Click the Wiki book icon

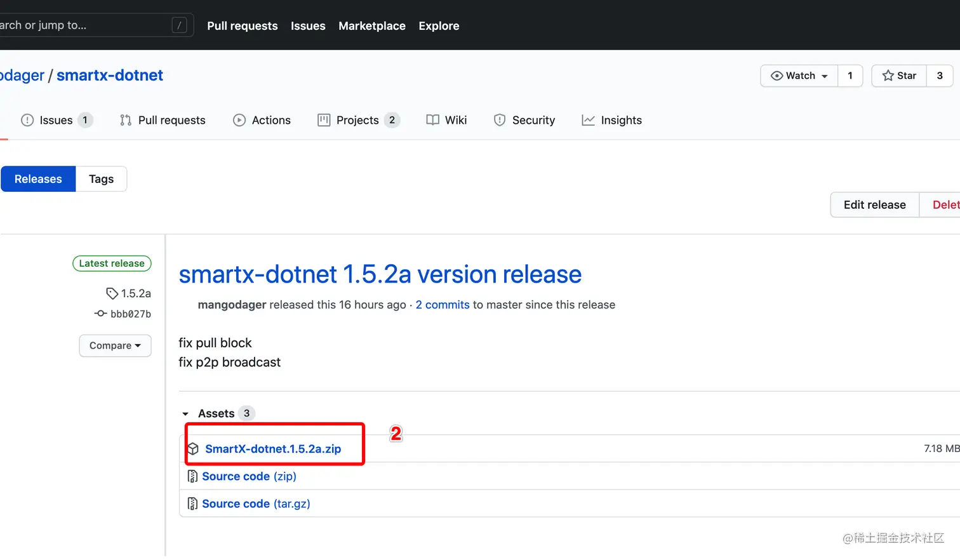(x=433, y=120)
